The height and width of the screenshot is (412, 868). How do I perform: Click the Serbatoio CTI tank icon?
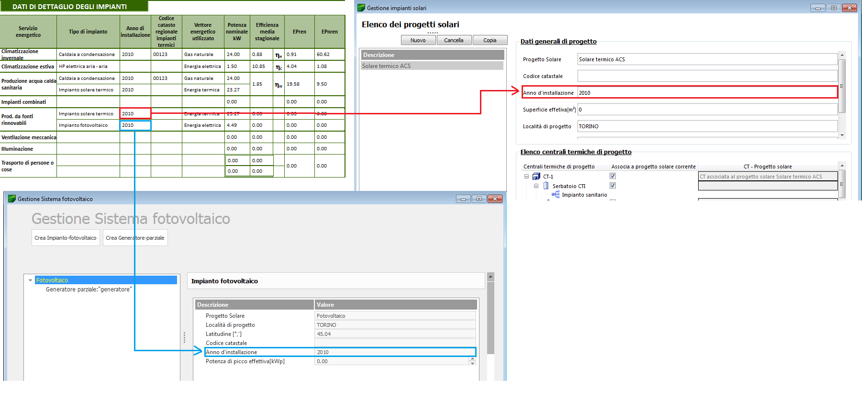point(546,186)
